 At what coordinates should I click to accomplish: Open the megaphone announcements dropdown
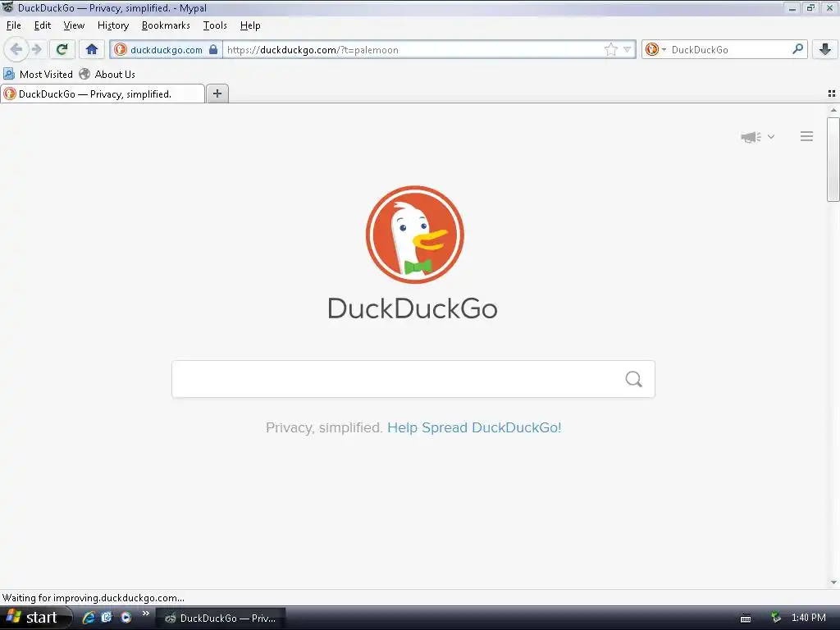point(757,137)
